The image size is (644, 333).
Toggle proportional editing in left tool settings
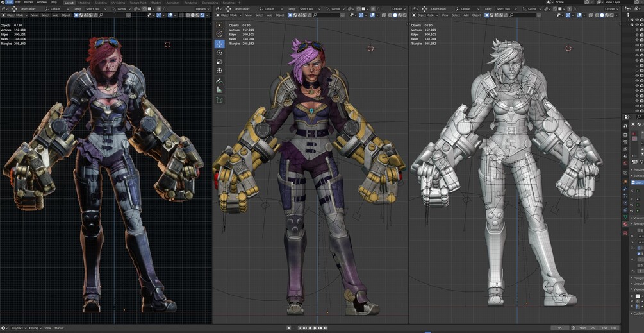(158, 8)
